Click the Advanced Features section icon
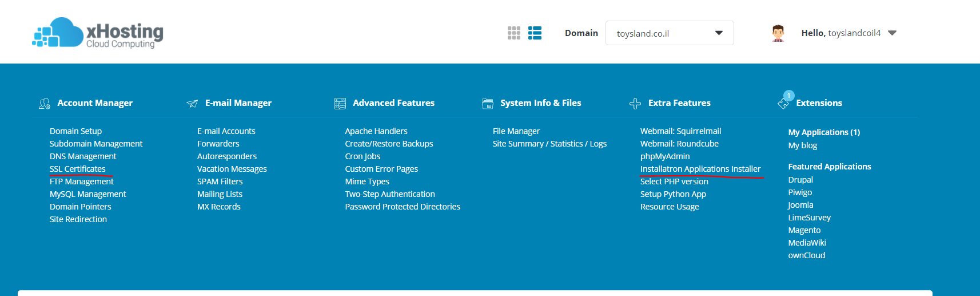Image resolution: width=980 pixels, height=296 pixels. (340, 104)
